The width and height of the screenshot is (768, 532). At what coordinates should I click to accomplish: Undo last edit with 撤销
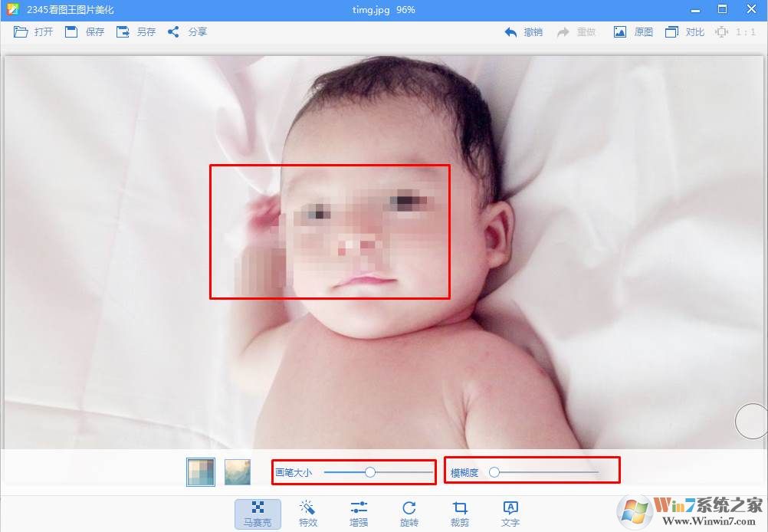(x=523, y=32)
